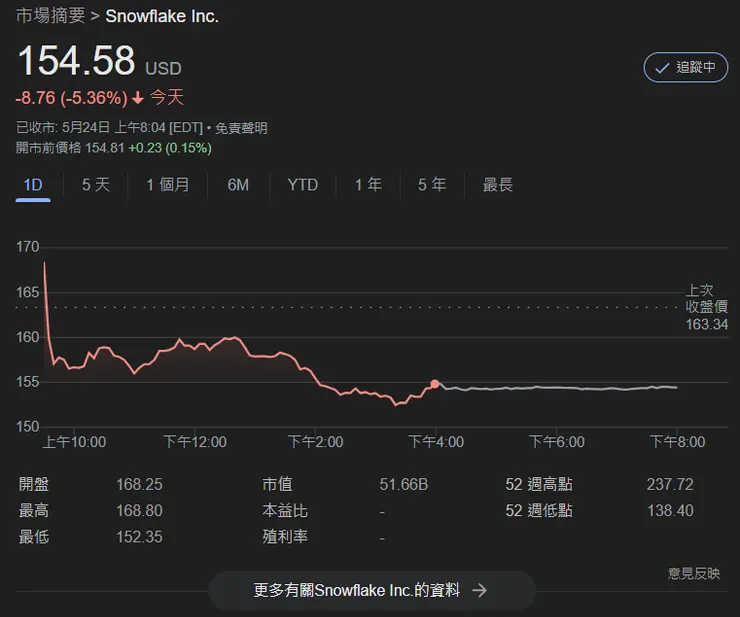This screenshot has width=740, height=617.
Task: Click the 154.58 current price
Action: 76,60
